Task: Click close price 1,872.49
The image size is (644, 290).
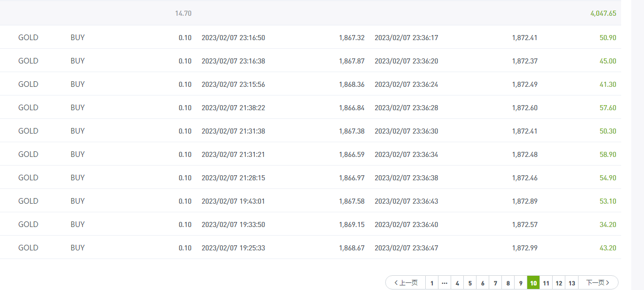Action: click(525, 84)
